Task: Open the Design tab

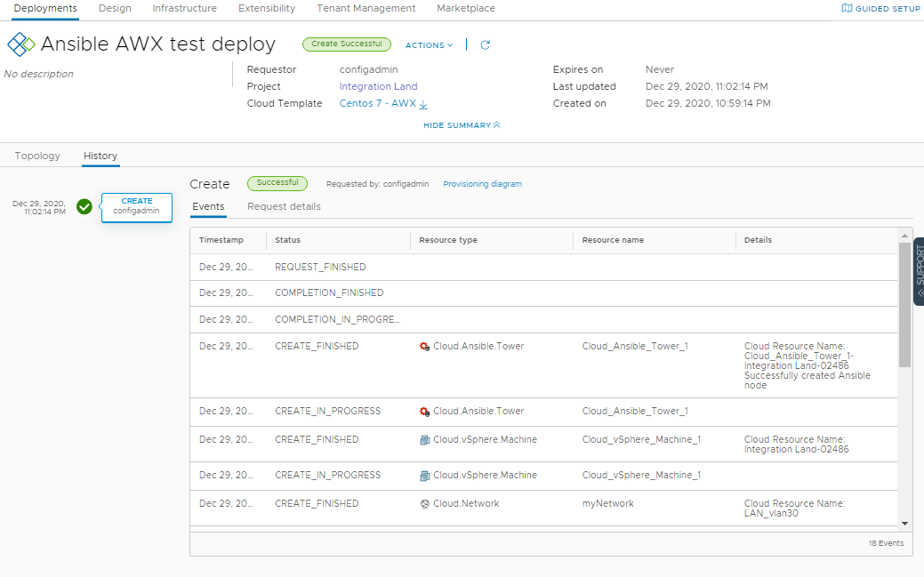Action: [115, 8]
